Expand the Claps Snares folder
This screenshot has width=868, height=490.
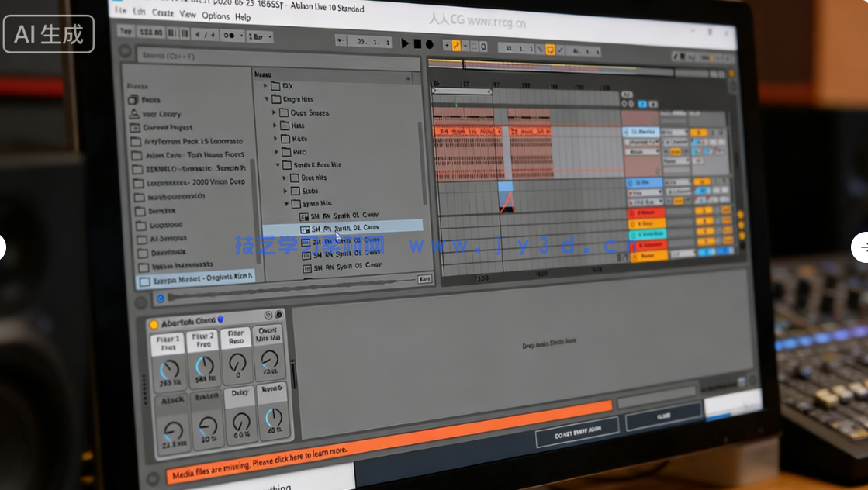pyautogui.click(x=274, y=112)
